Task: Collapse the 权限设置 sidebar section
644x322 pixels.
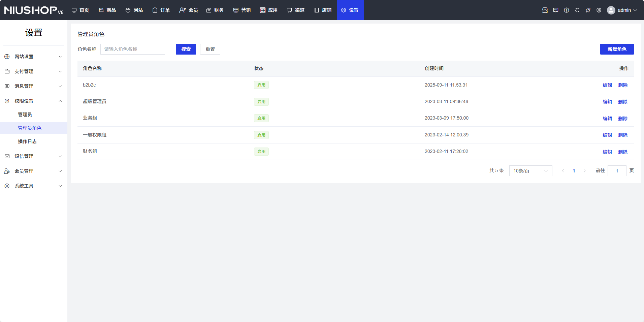Action: [x=34, y=101]
